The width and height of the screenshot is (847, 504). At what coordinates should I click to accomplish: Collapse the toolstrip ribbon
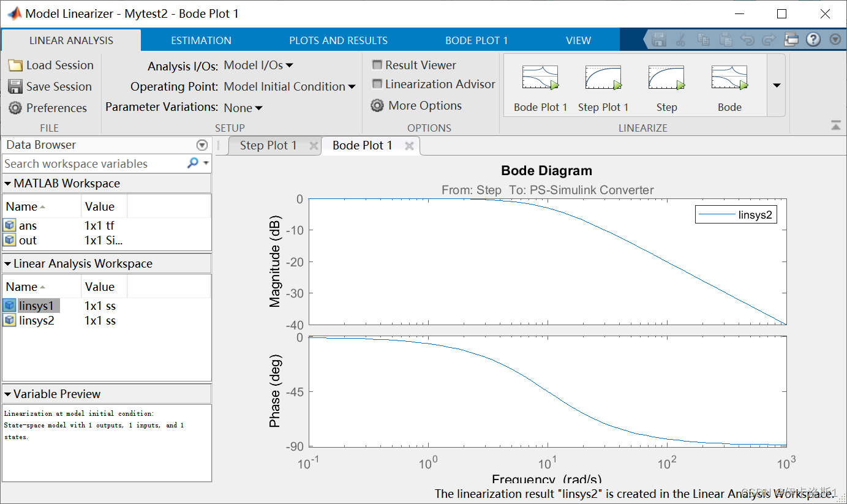[836, 125]
